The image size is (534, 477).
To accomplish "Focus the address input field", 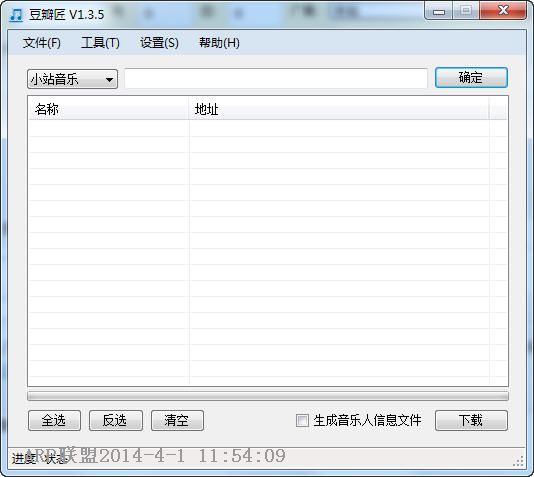I will click(276, 79).
